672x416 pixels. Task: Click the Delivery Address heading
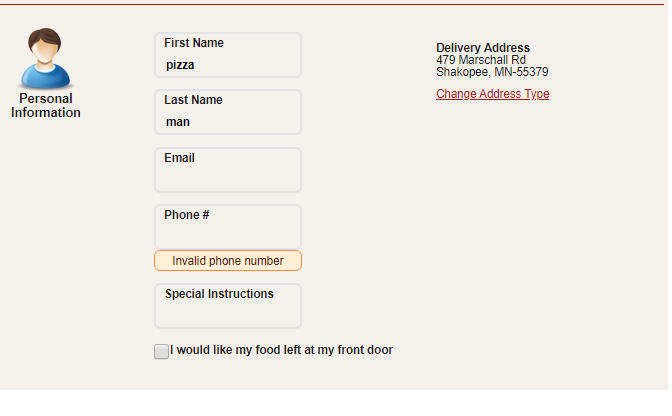(x=483, y=48)
